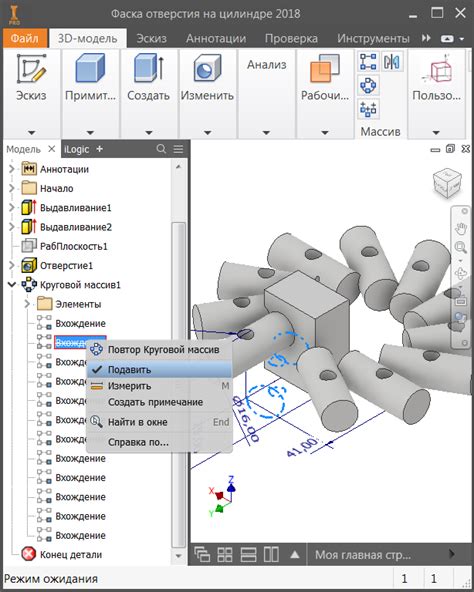Screen dimensions: 474x592
Task: Expand the Элементы folder
Action: tap(27, 304)
